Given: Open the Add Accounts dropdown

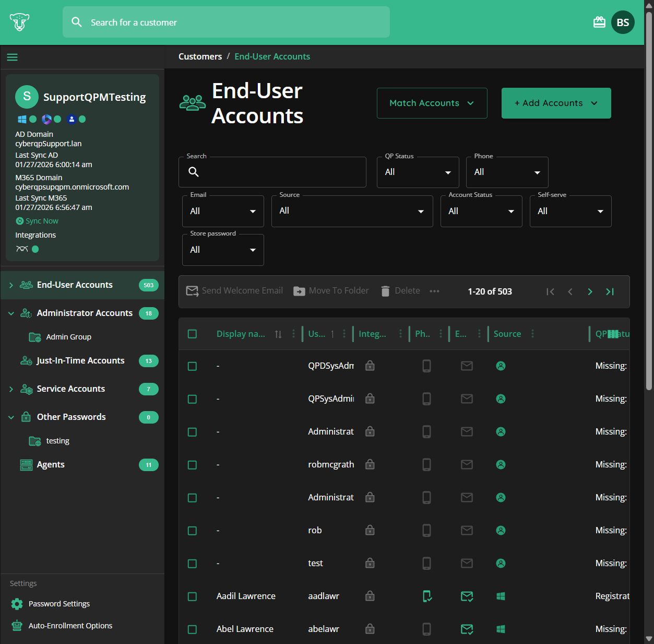Looking at the screenshot, I should [556, 103].
